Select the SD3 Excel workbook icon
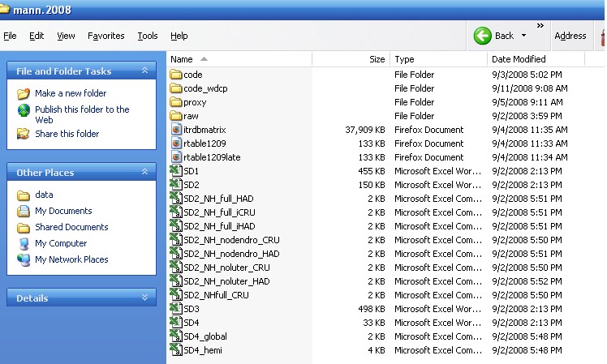Viewport: 607px width, 364px height. click(176, 309)
